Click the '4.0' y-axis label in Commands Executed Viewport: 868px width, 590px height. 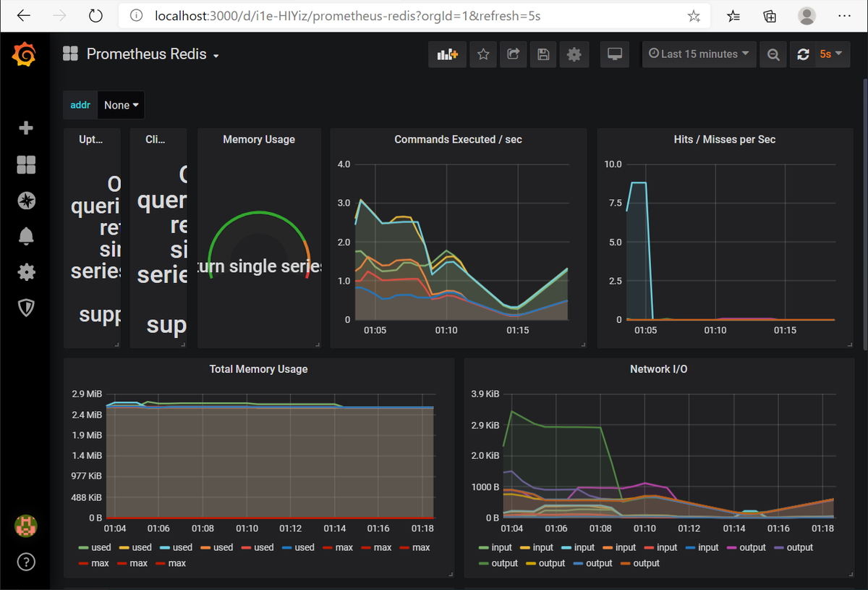[344, 164]
